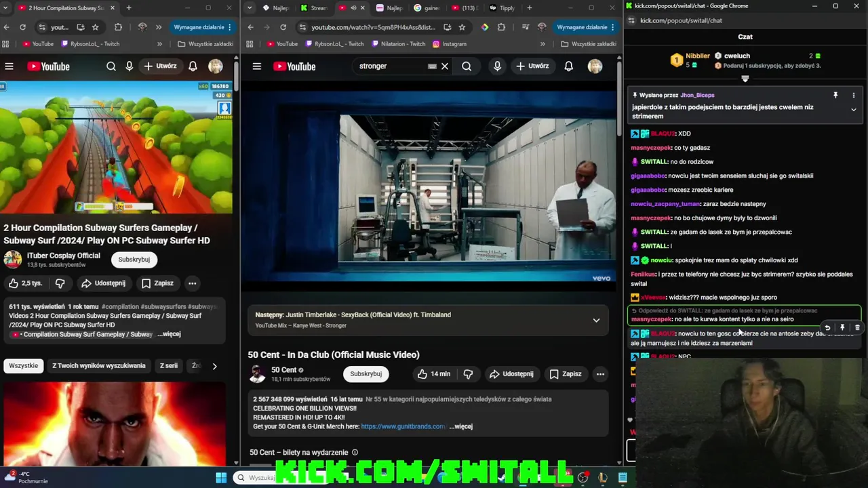Subscribe to iTuber Cosplay Official
This screenshot has width=868, height=488.
tap(134, 260)
